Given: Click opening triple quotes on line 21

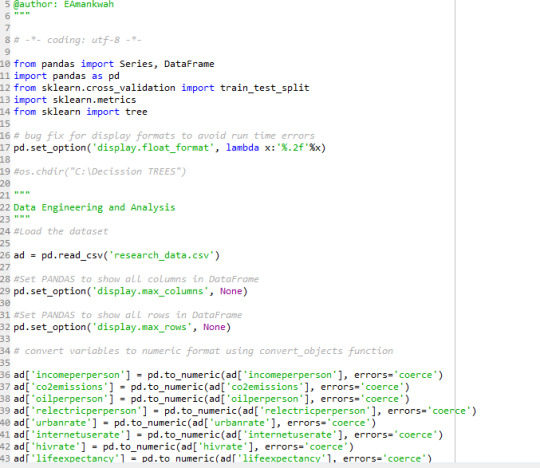Looking at the screenshot, I should point(22,194).
